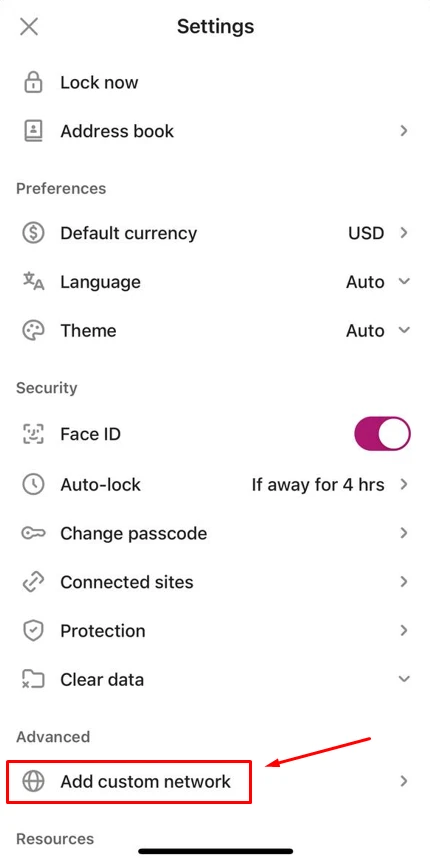Viewport: 430px width, 861px height.
Task: Tap the Lock now label
Action: click(x=99, y=82)
